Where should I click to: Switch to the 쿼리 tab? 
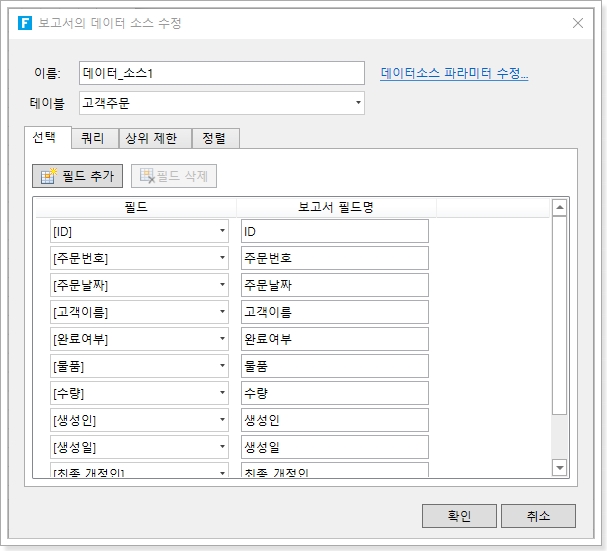[x=95, y=138]
